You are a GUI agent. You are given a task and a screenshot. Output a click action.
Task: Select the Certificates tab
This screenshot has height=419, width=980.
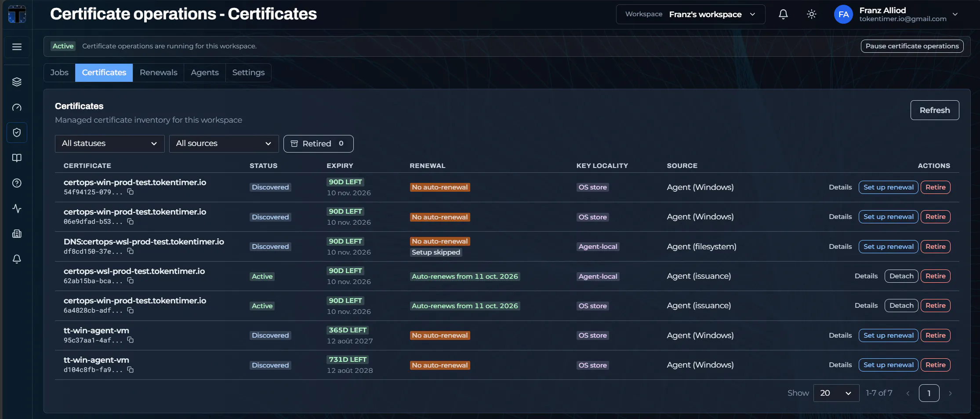[104, 73]
